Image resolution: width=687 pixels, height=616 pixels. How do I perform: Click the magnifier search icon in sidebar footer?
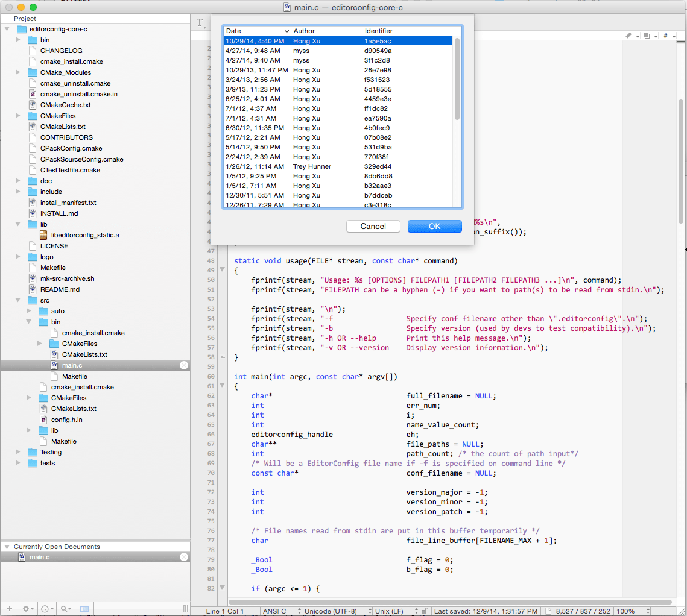(x=66, y=609)
